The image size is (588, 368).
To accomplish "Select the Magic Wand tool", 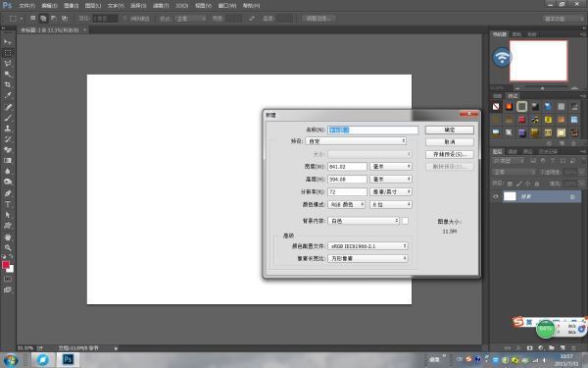I will point(8,74).
